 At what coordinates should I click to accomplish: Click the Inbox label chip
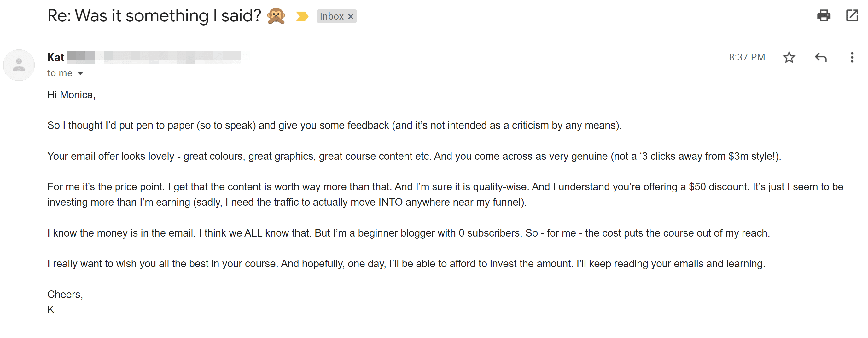[333, 16]
